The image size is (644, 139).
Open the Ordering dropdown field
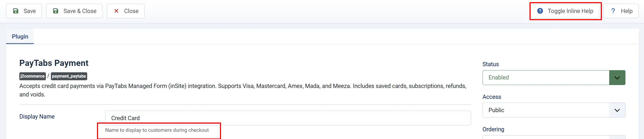[554, 137]
